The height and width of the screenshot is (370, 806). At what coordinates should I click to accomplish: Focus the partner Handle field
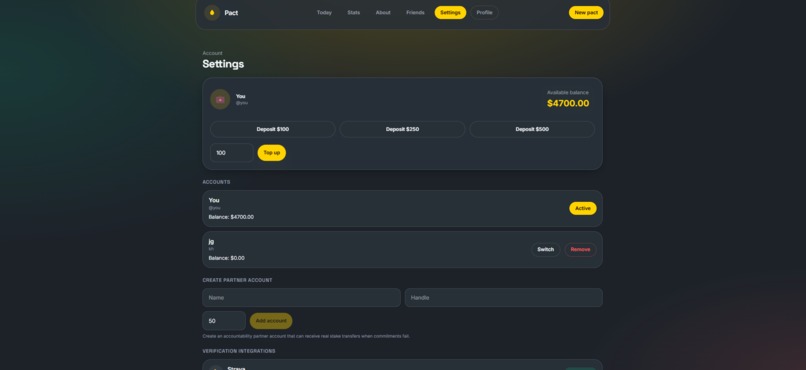(x=504, y=298)
